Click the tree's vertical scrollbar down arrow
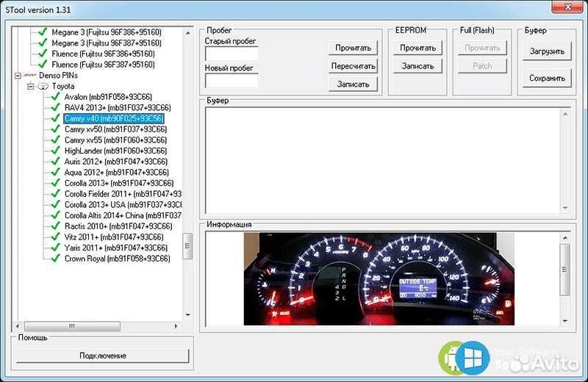588x382 pixels. tap(188, 315)
